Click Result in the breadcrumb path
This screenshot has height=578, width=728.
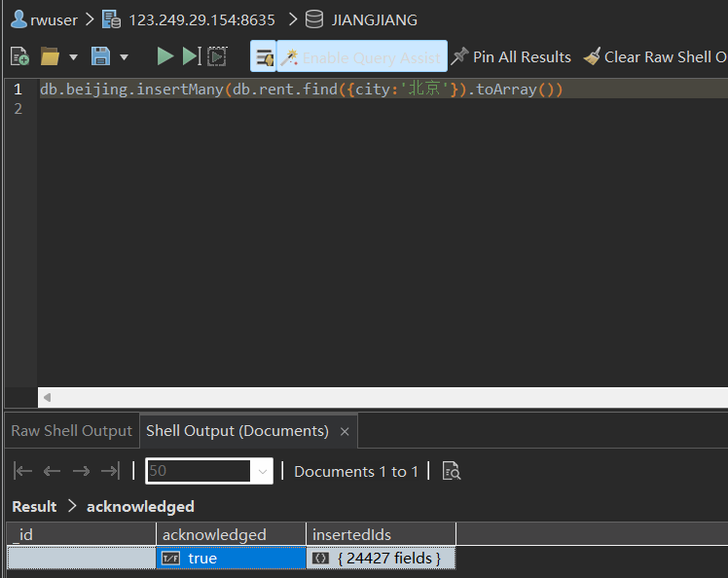[34, 507]
